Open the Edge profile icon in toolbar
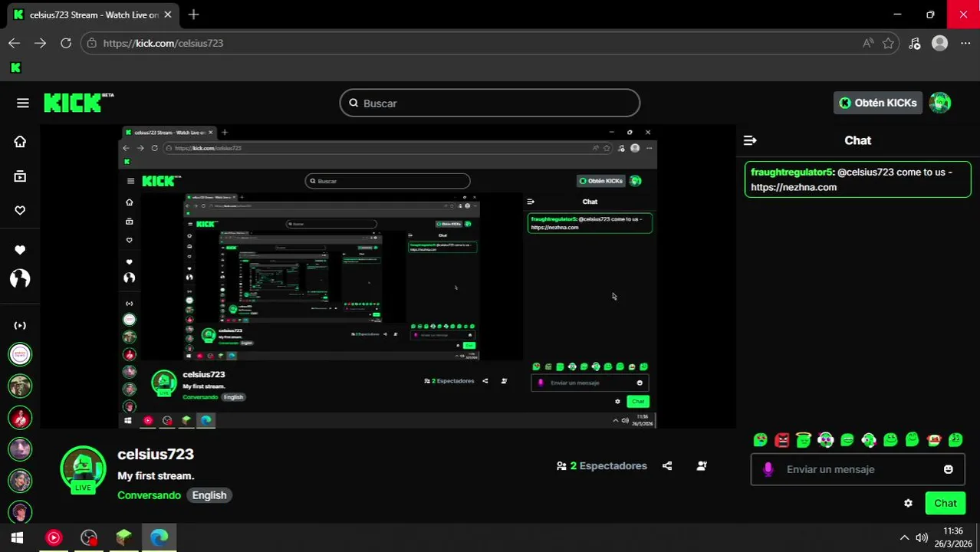The width and height of the screenshot is (980, 552). pyautogui.click(x=939, y=43)
